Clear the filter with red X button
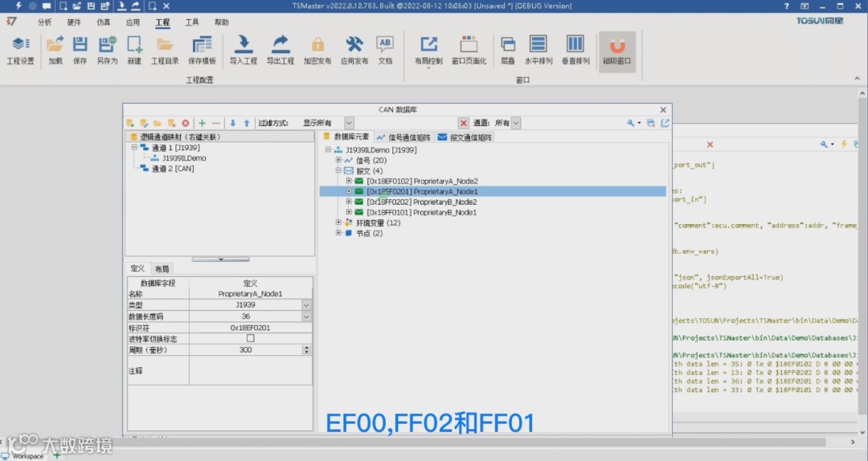The height and width of the screenshot is (461, 868). [464, 123]
